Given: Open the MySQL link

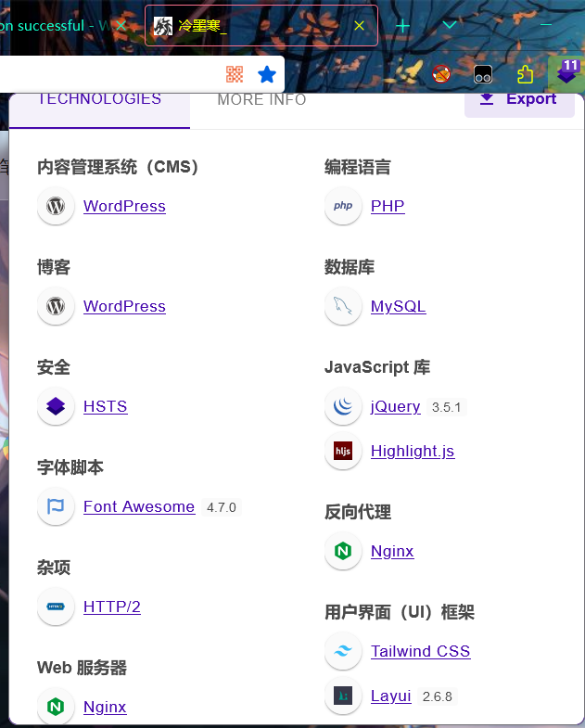Looking at the screenshot, I should pos(399,306).
